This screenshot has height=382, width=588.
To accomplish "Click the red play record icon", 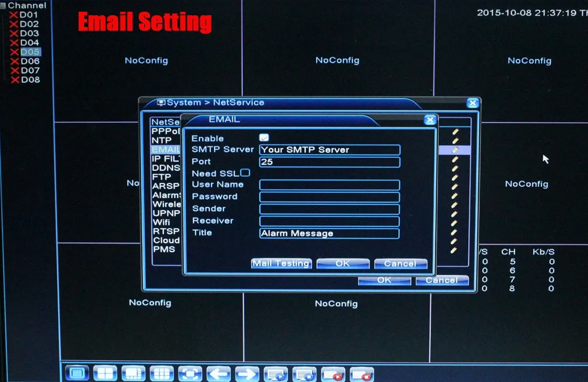I will [x=333, y=374].
